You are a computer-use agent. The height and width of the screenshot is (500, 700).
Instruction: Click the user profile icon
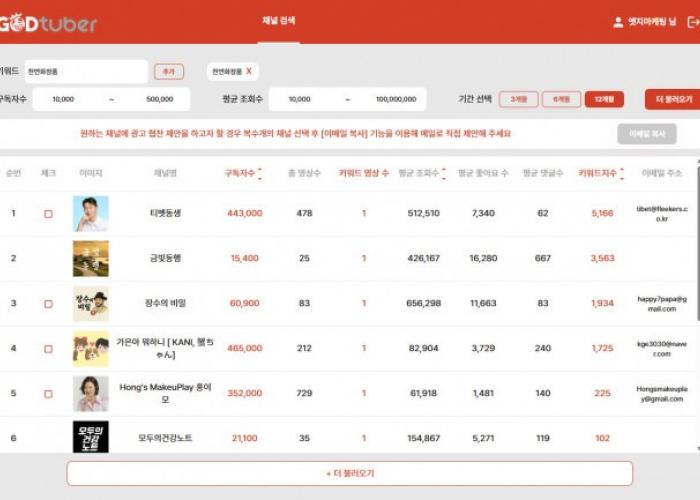(618, 22)
